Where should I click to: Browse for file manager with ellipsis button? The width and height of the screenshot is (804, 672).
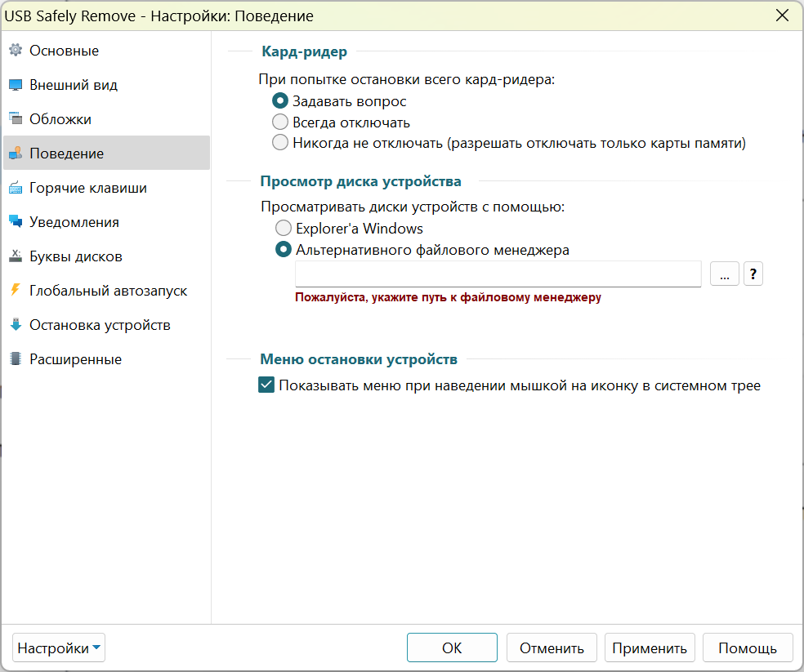coord(725,274)
